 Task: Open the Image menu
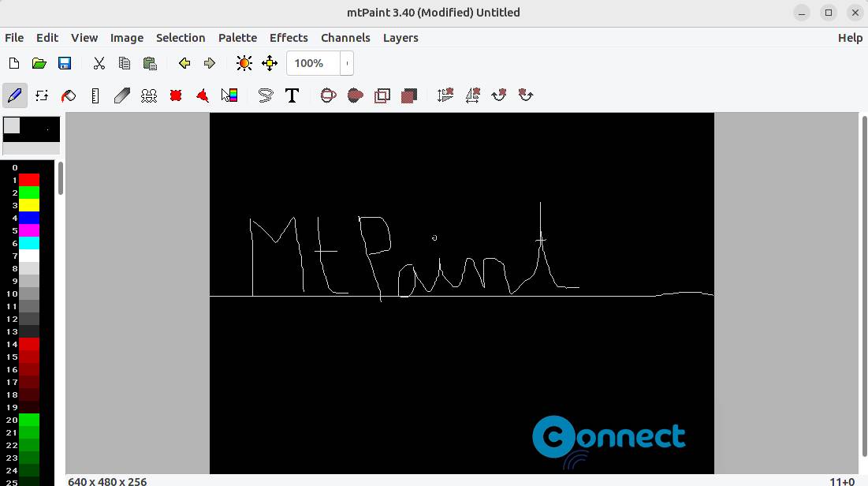(x=127, y=38)
